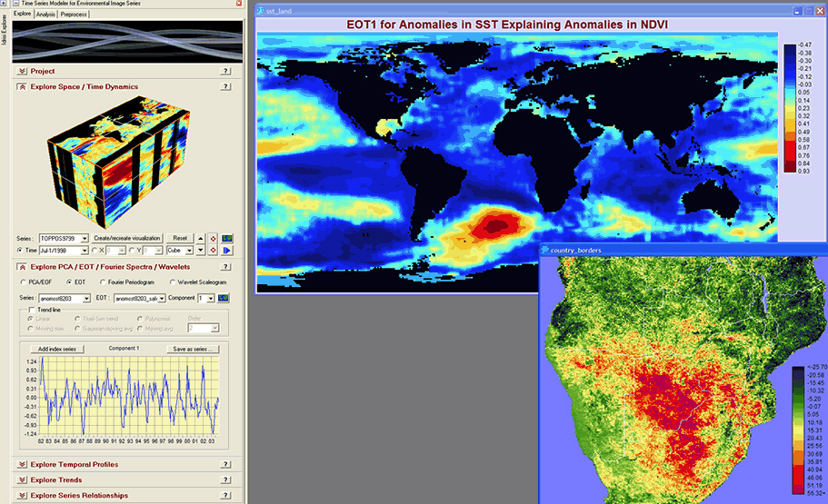Open help for Explore Space / Time Dynamics
Viewport: 828px width, 504px height.
point(224,87)
